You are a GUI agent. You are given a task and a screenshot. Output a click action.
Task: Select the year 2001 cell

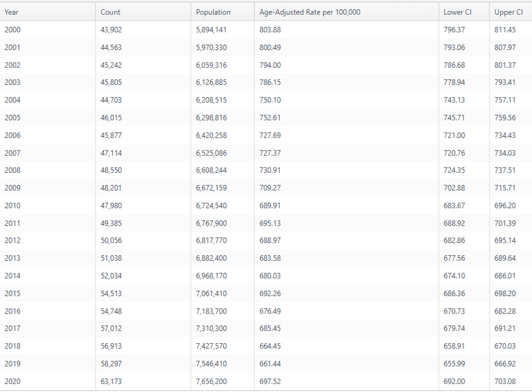pyautogui.click(x=13, y=48)
